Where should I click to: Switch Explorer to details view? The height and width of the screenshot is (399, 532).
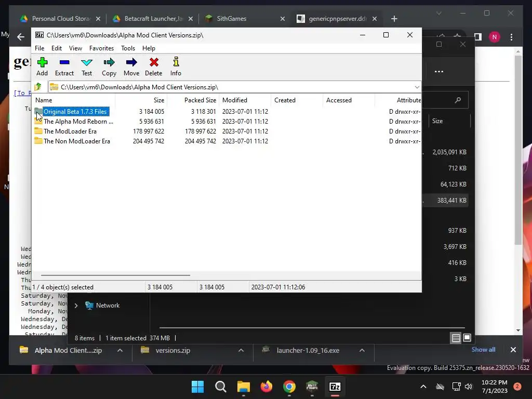click(456, 338)
